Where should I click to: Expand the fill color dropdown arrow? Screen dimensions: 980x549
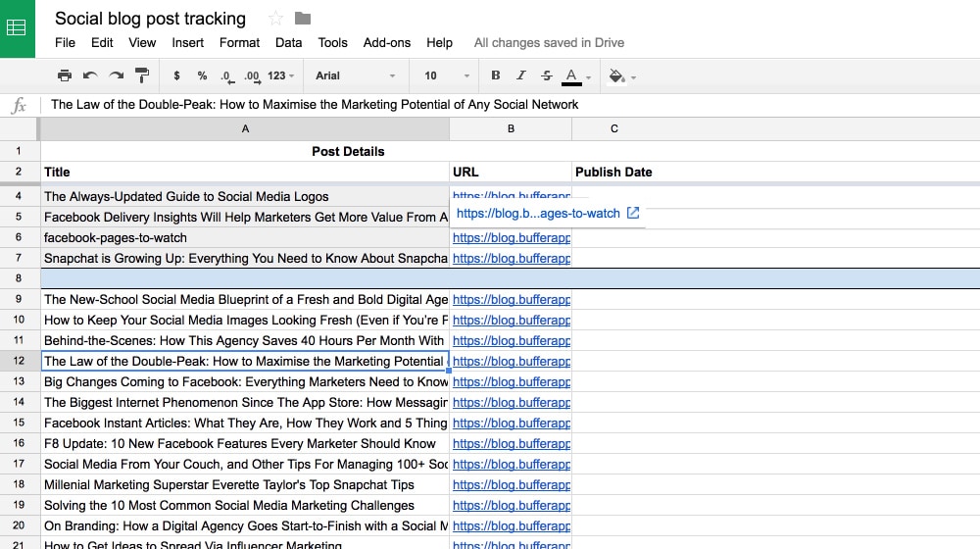pos(633,77)
